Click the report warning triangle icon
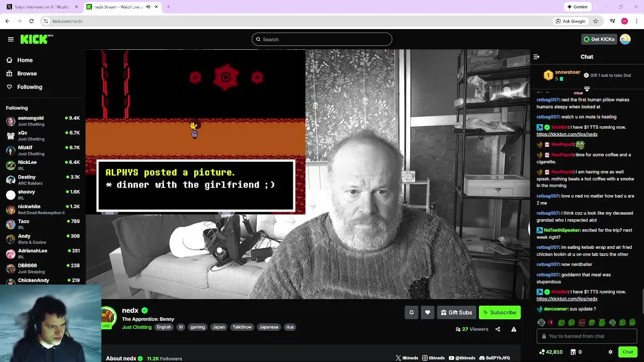644x362 pixels. (x=514, y=329)
